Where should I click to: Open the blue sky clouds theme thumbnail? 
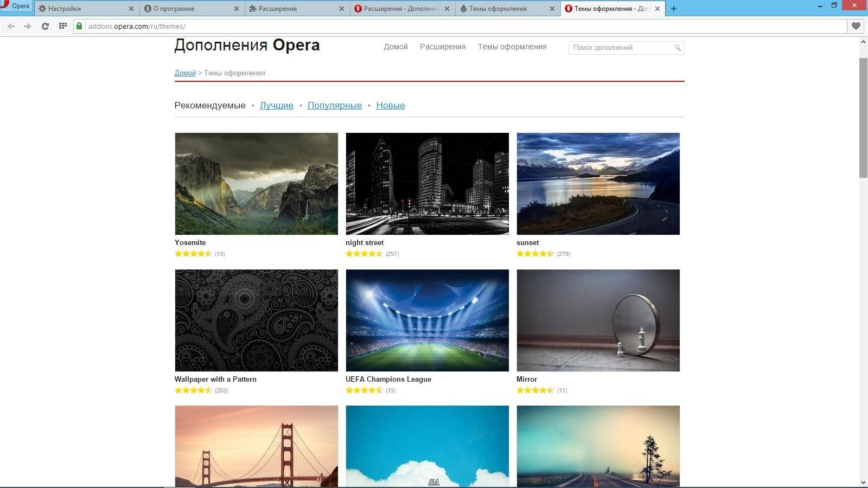(427, 446)
